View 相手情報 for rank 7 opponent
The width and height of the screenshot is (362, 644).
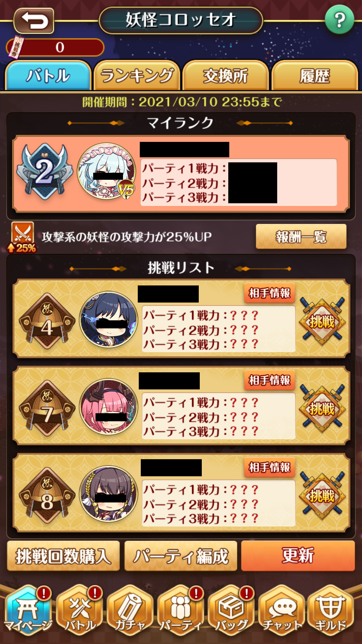click(x=269, y=380)
